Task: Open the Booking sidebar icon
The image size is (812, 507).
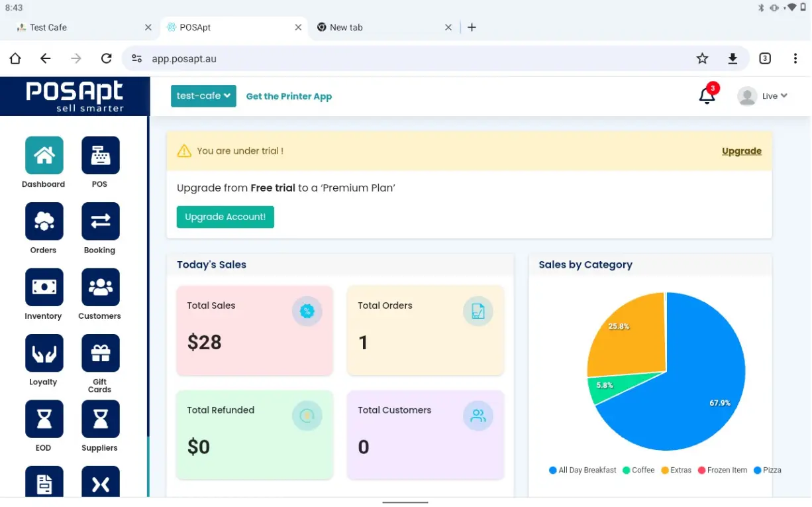Action: click(100, 221)
